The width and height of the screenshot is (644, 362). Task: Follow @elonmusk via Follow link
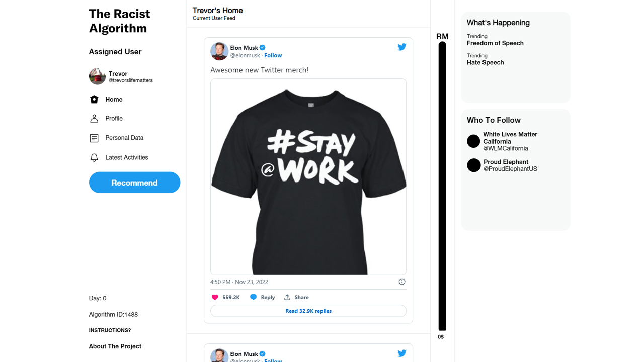[x=273, y=55]
